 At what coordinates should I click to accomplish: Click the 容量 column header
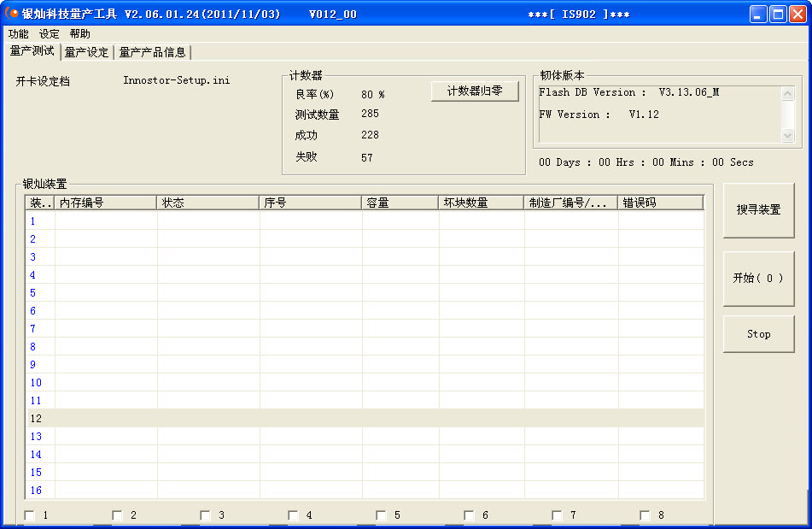coord(400,203)
